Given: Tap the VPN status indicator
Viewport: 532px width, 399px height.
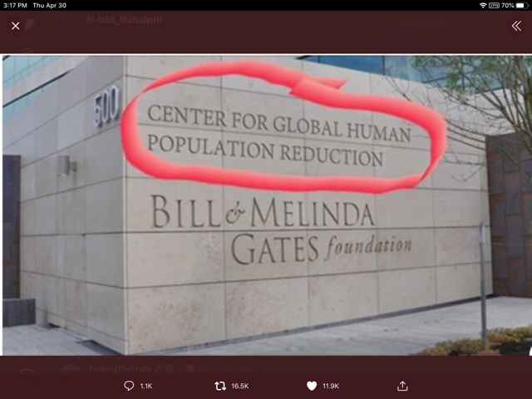Looking at the screenshot, I should [494, 6].
